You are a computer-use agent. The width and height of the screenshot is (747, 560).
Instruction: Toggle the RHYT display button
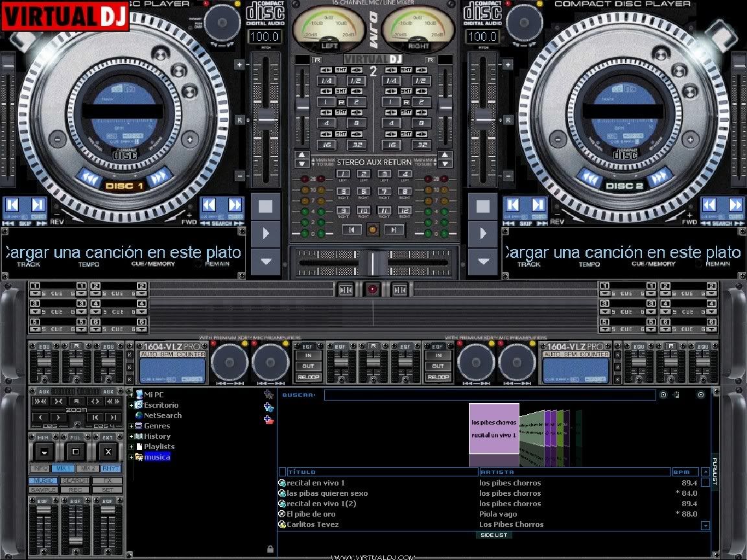(111, 469)
